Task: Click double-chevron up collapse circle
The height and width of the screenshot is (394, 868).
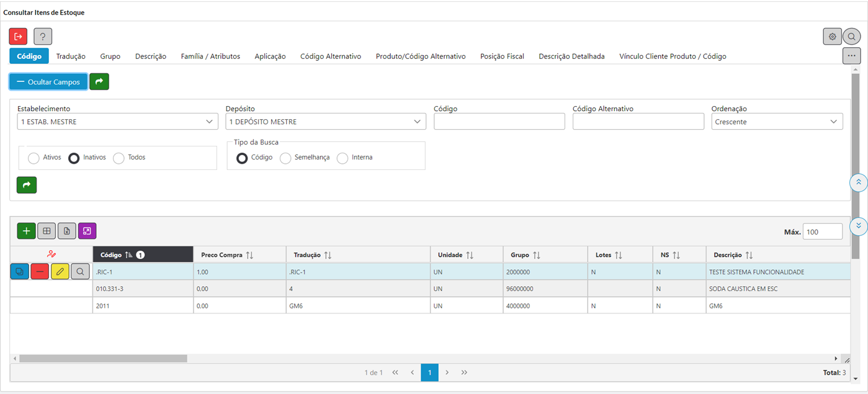Action: tap(858, 182)
